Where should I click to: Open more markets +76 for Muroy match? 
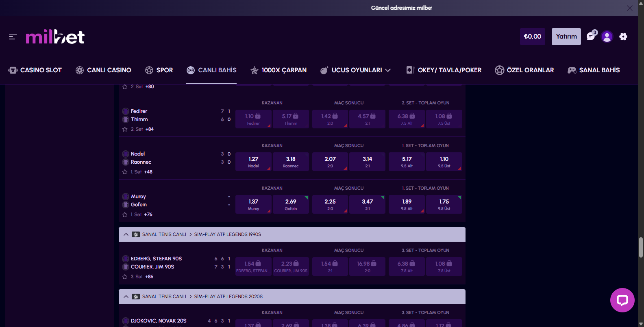(148, 214)
